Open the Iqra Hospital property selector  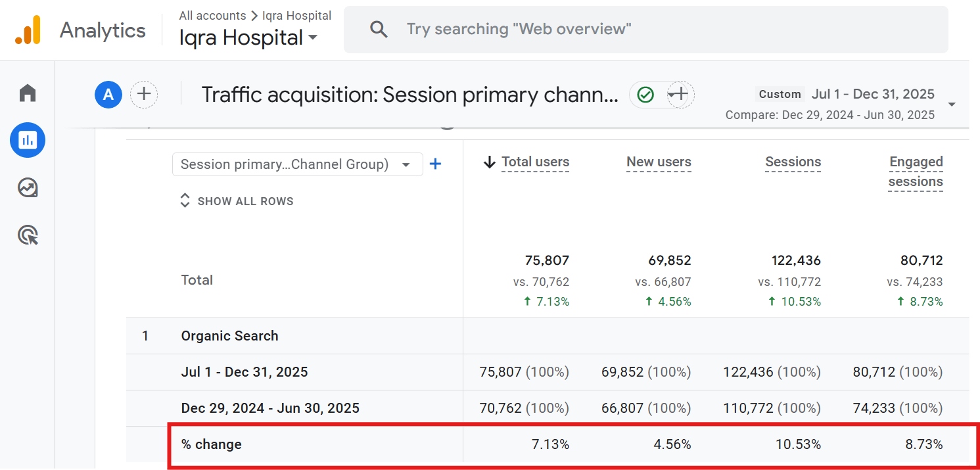(248, 37)
